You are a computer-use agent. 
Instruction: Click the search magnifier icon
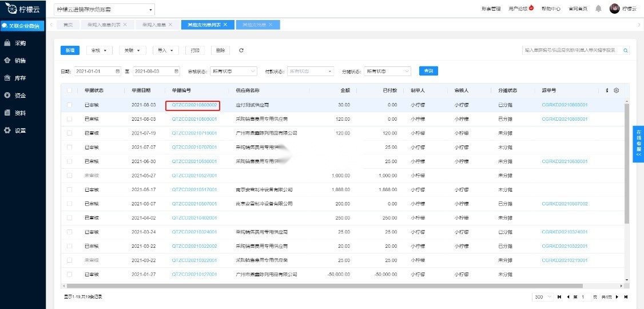(x=626, y=50)
